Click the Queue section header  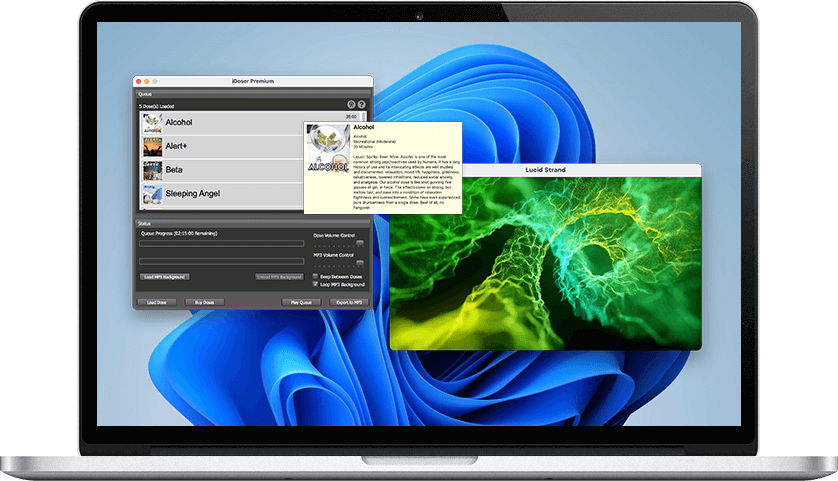pos(253,94)
